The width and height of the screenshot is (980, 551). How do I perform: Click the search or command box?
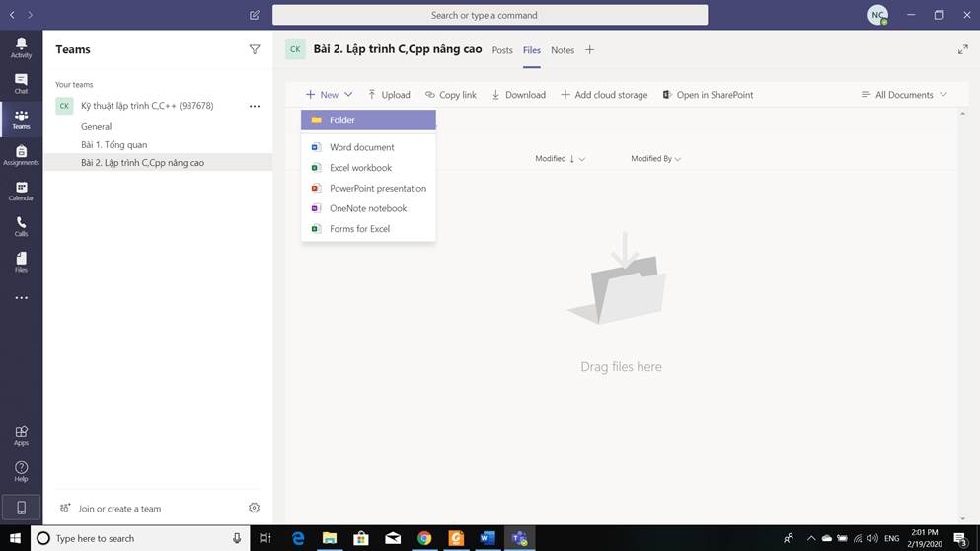click(490, 15)
